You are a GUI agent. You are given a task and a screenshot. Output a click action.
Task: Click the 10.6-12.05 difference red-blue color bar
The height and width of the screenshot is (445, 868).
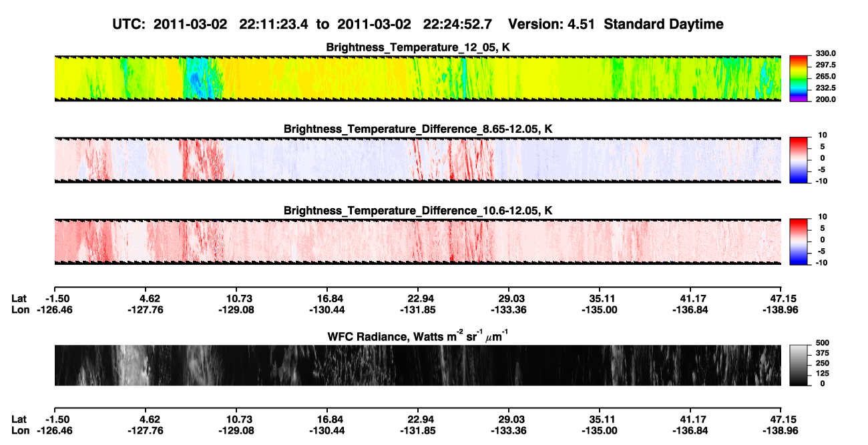799,241
